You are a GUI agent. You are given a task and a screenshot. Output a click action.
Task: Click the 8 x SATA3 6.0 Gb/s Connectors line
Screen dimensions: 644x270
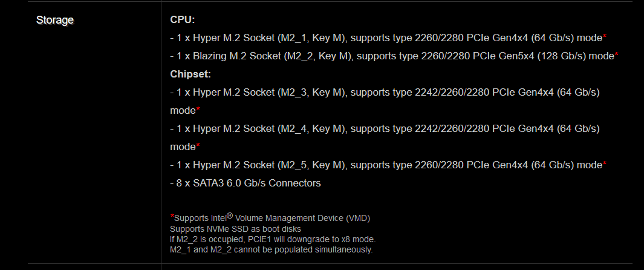click(x=245, y=183)
